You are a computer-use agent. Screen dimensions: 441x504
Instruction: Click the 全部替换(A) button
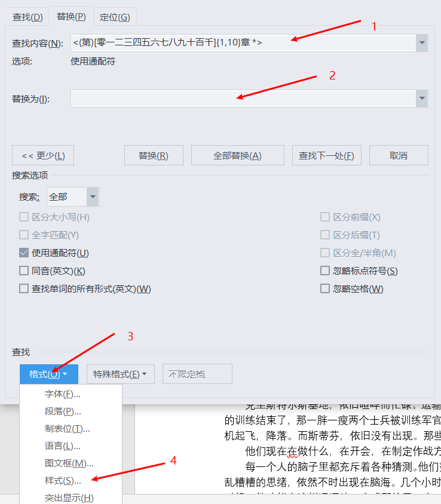click(x=238, y=156)
